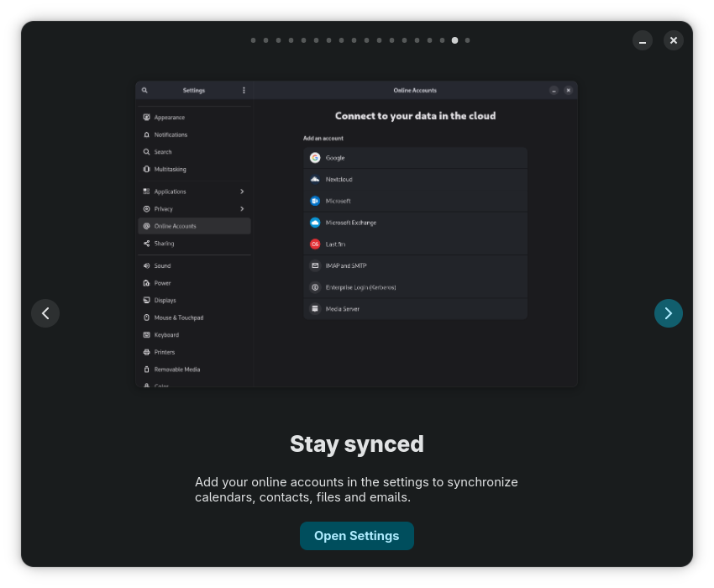
Task: Jump to the first page indicator dot
Action: 254,40
